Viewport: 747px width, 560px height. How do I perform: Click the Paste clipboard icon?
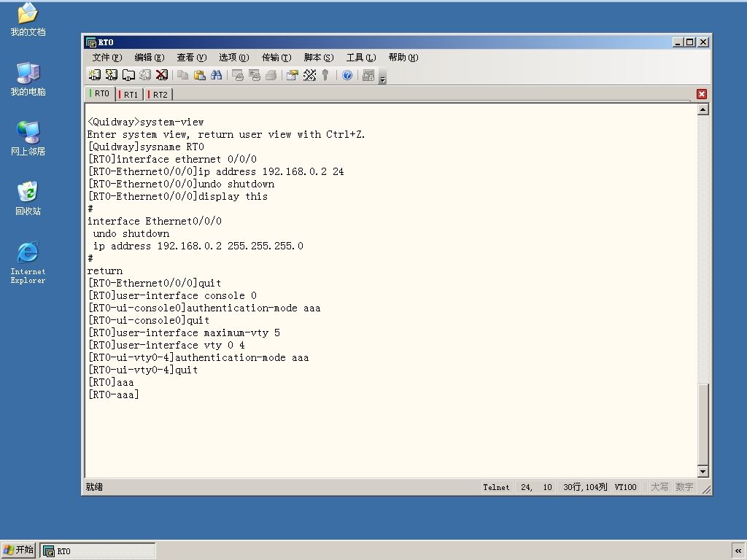click(x=200, y=75)
